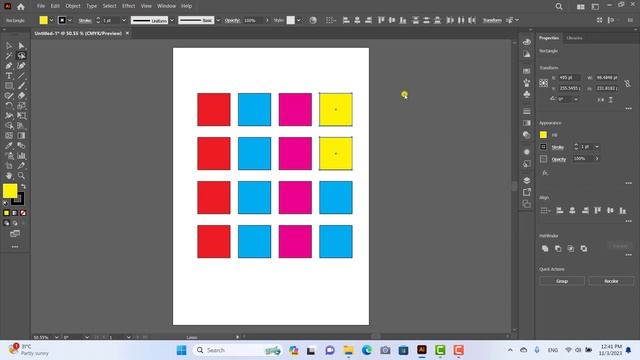Open search magnifier in top bar
This screenshot has width=640, height=360.
[559, 7]
